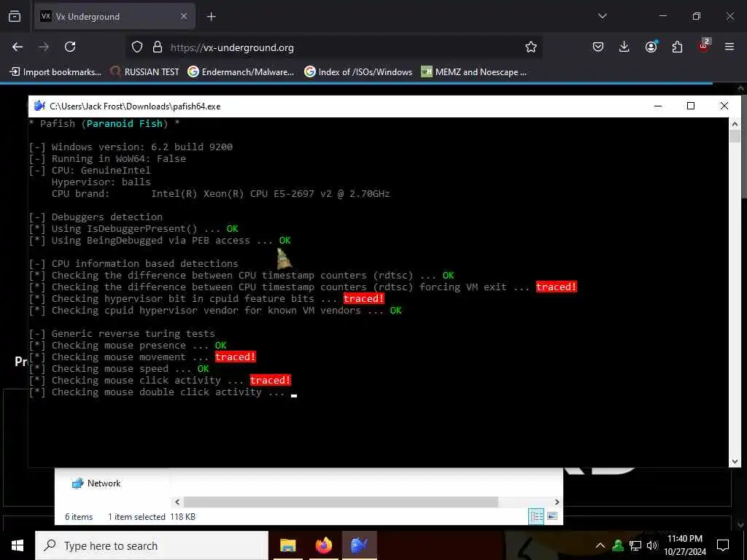
Task: Go forward one page in Firefox
Action: click(44, 47)
